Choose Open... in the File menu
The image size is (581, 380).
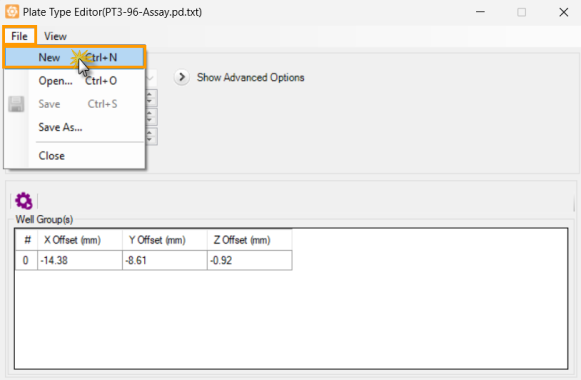click(x=74, y=81)
